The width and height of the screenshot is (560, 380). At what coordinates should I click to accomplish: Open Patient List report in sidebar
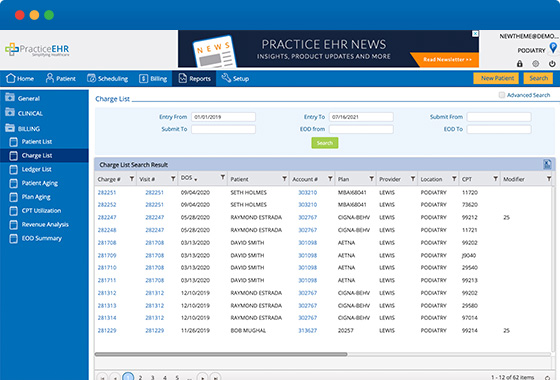pos(36,142)
